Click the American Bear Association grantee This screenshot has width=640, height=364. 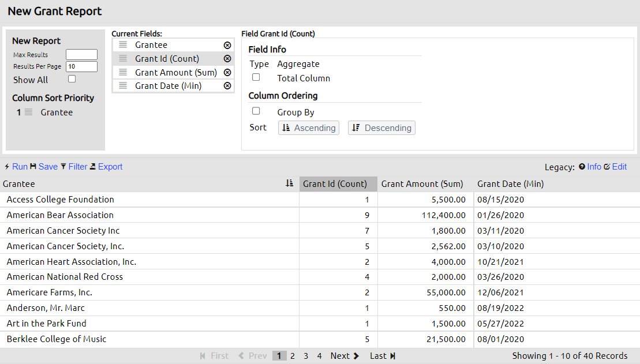point(60,215)
